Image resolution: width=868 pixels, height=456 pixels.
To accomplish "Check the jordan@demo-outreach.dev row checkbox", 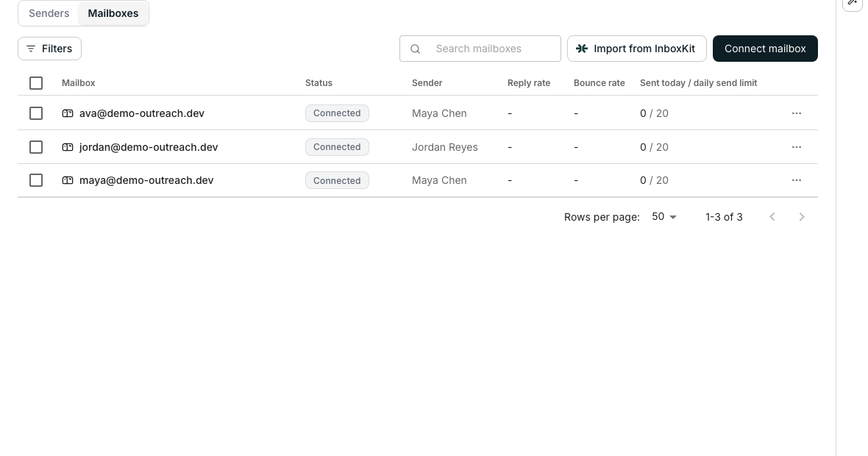I will 36,147.
